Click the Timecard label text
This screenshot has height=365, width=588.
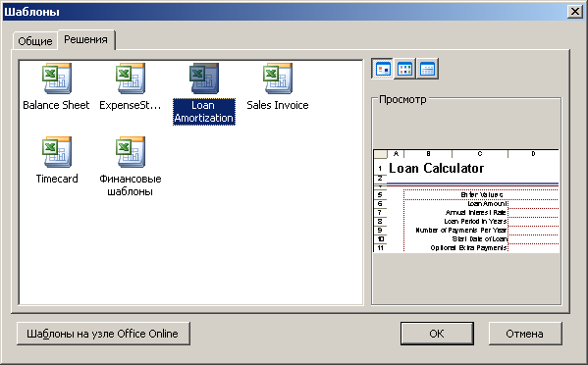coord(57,179)
